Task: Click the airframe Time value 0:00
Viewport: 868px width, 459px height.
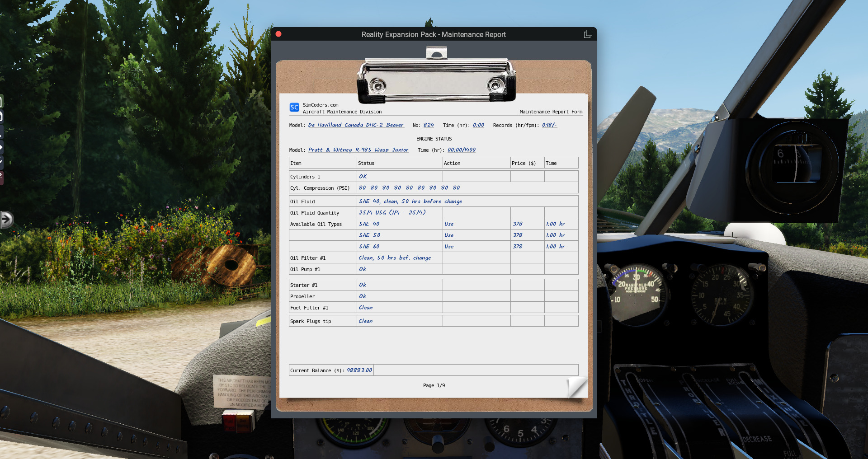Action: point(478,125)
